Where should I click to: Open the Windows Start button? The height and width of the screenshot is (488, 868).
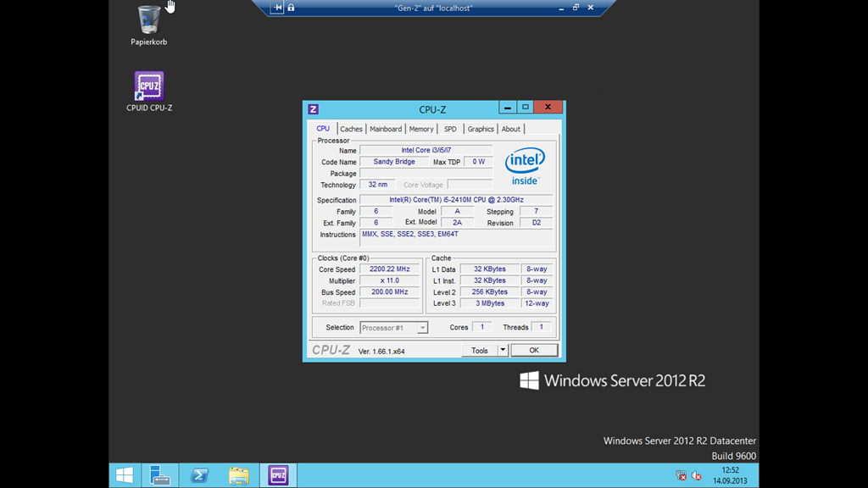point(125,475)
